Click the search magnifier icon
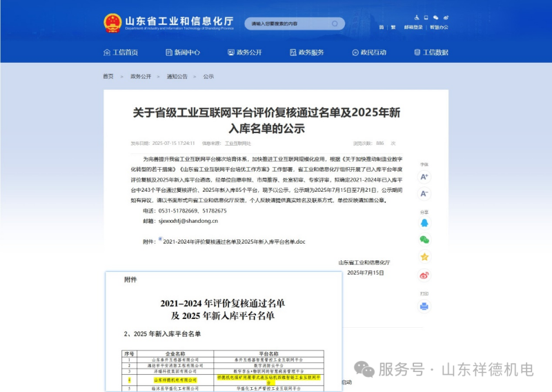 tap(335, 23)
